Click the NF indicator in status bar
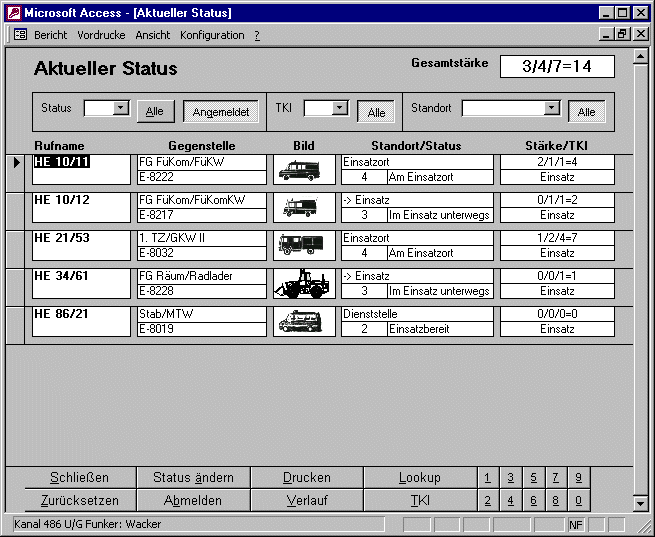Image resolution: width=655 pixels, height=537 pixels. tap(576, 525)
